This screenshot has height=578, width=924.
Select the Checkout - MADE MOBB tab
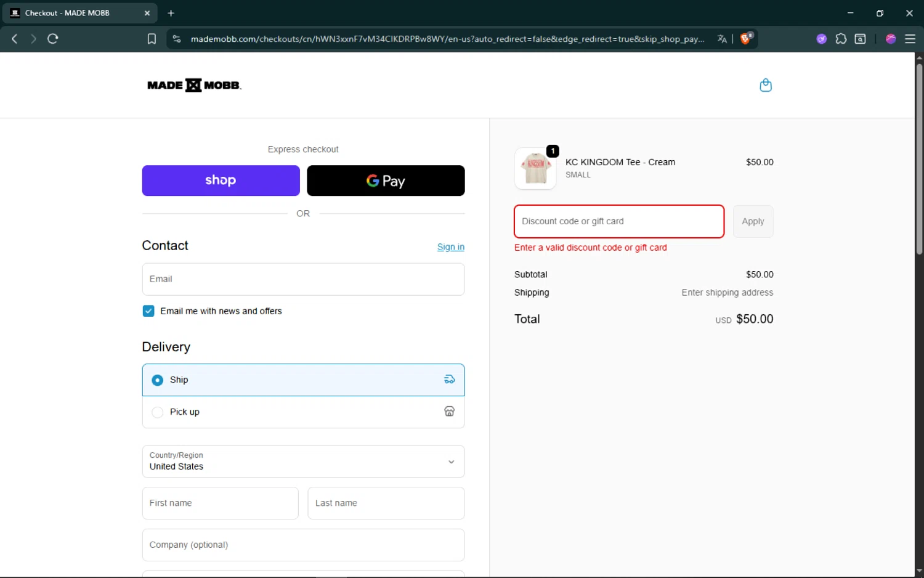(x=80, y=13)
